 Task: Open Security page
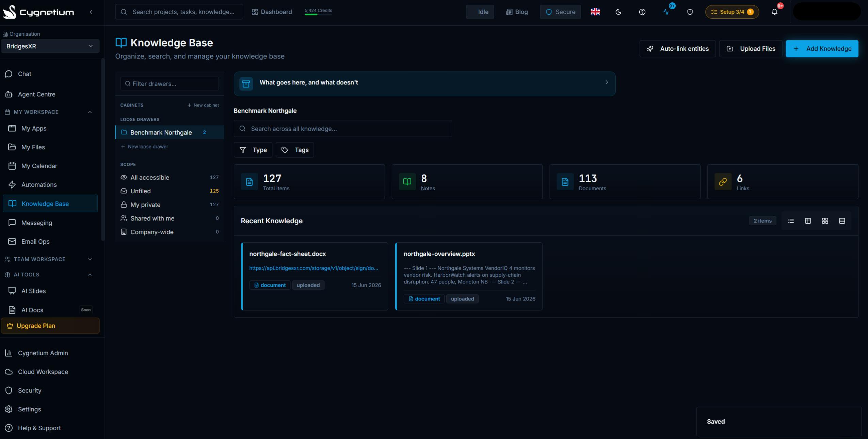pos(50,390)
